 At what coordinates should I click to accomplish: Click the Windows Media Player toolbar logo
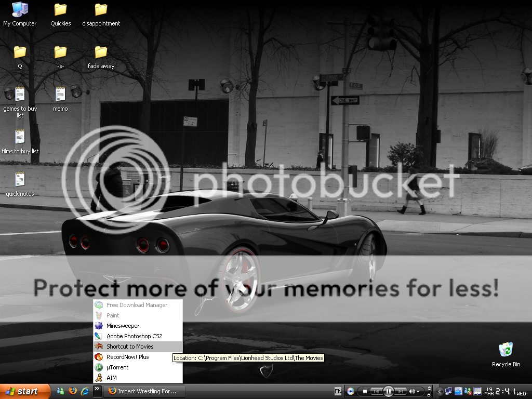click(351, 391)
